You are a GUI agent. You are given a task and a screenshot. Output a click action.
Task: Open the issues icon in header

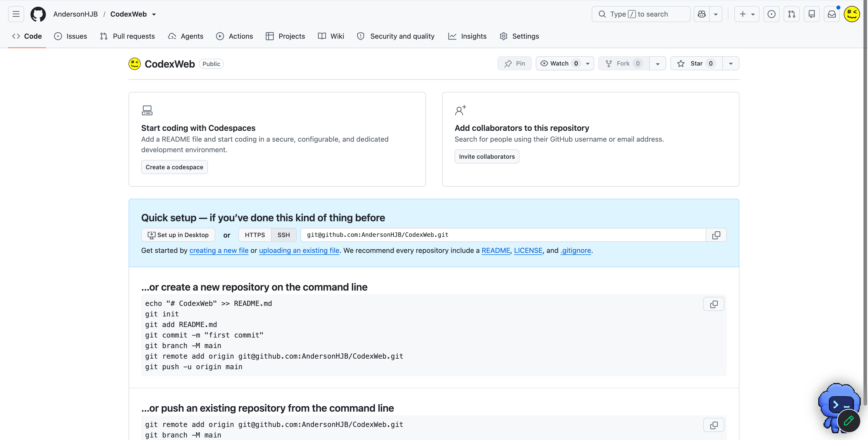771,14
